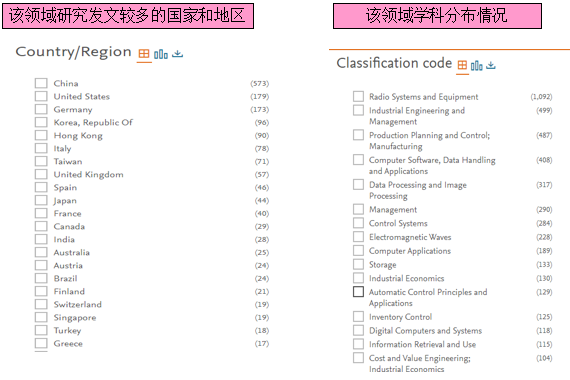The width and height of the screenshot is (570, 380).
Task: Click the Control Systems label
Action: click(398, 223)
